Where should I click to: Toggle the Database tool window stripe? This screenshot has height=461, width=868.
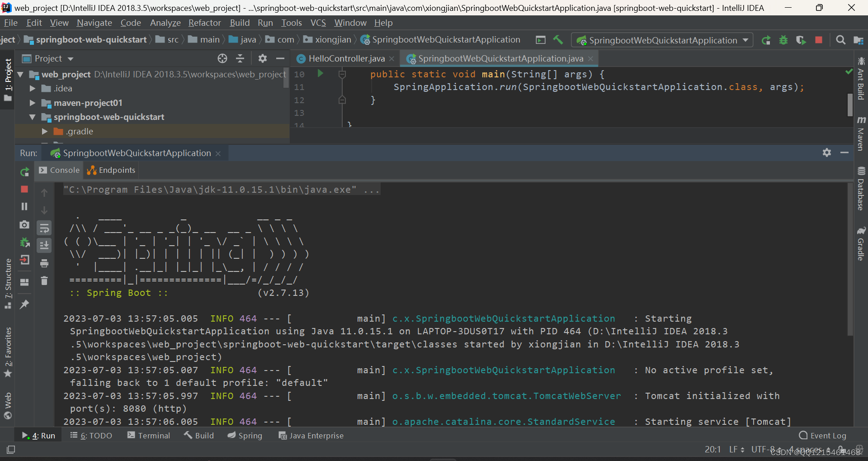(861, 188)
